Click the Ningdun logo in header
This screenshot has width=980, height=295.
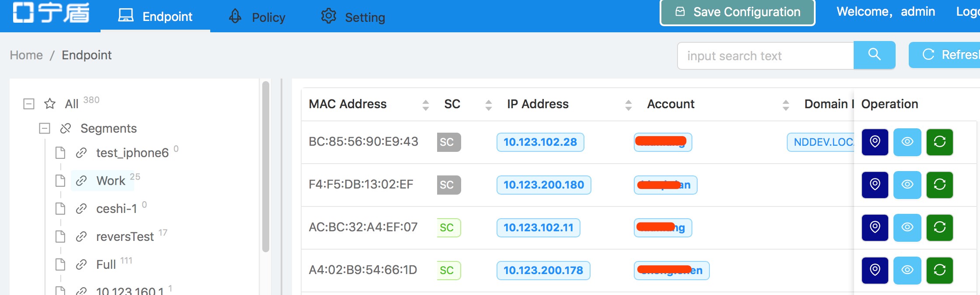click(51, 12)
